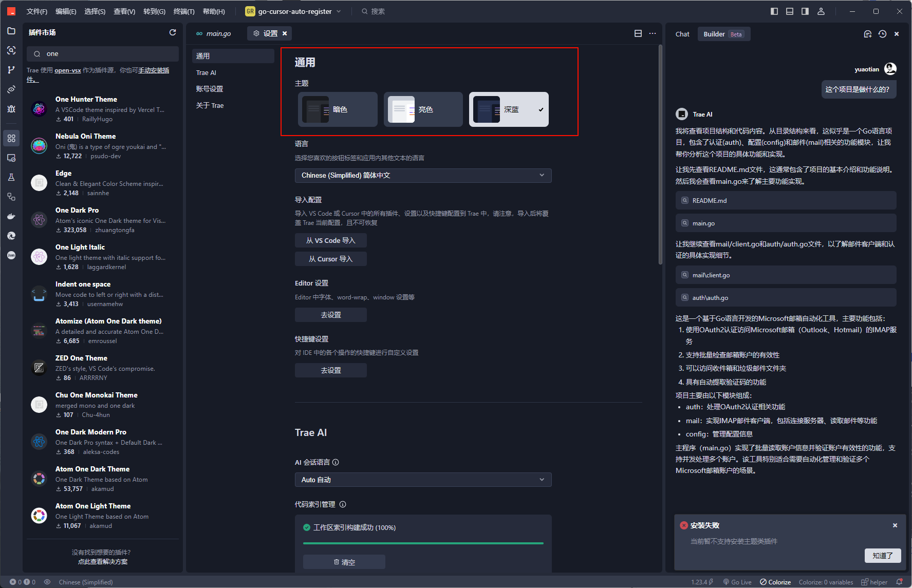
Task: Select the 深蓝 deep blue theme option
Action: (x=509, y=109)
